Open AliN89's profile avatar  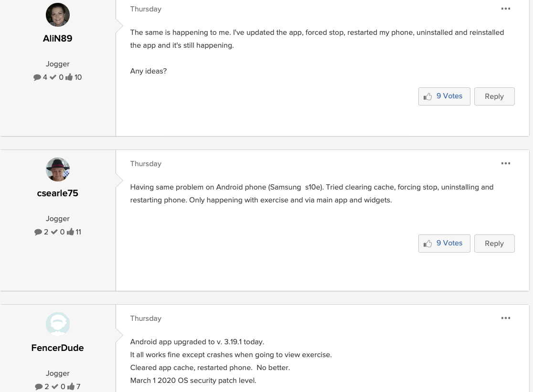coord(58,15)
